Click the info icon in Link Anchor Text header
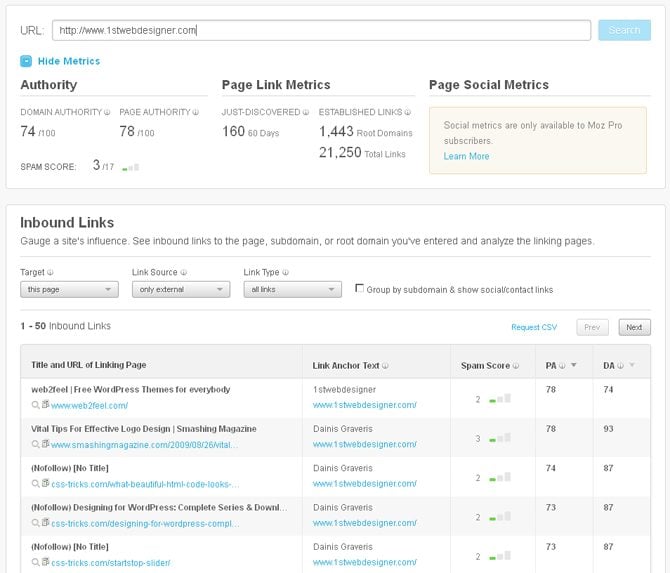Screen dimensions: 670x573 tap(386, 365)
